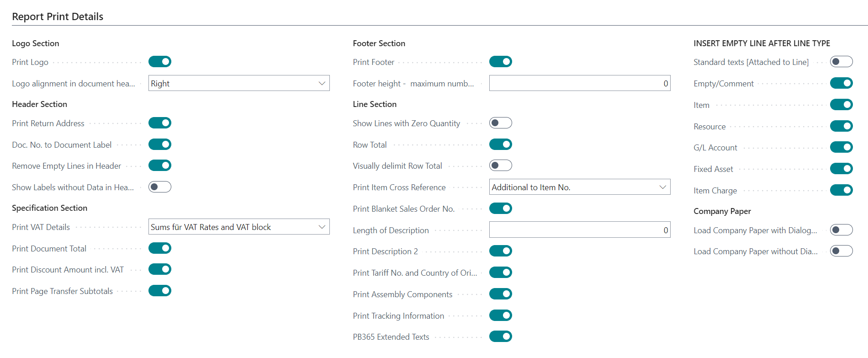This screenshot has height=358, width=868.
Task: Toggle Print Blanket Sales Order No.
Action: pos(501,208)
